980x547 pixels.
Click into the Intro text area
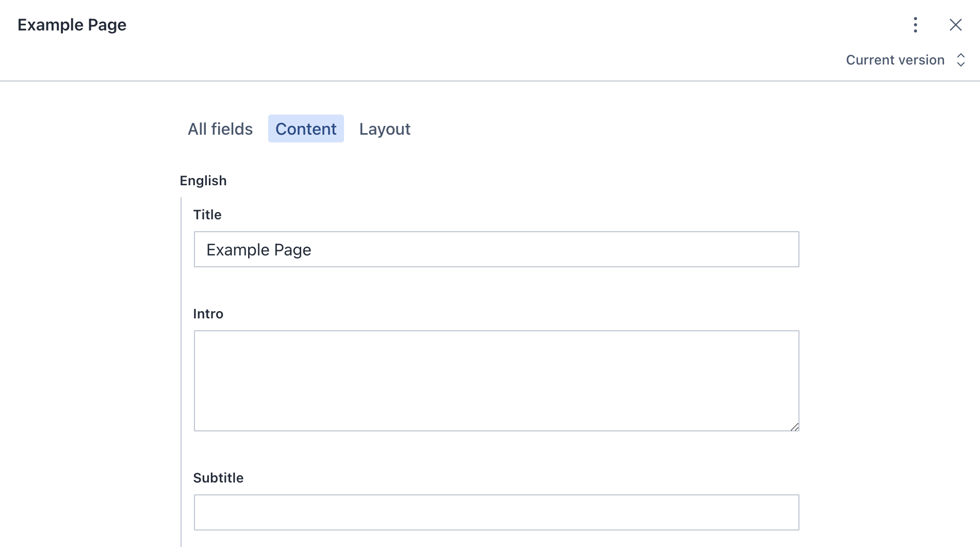[x=497, y=381]
